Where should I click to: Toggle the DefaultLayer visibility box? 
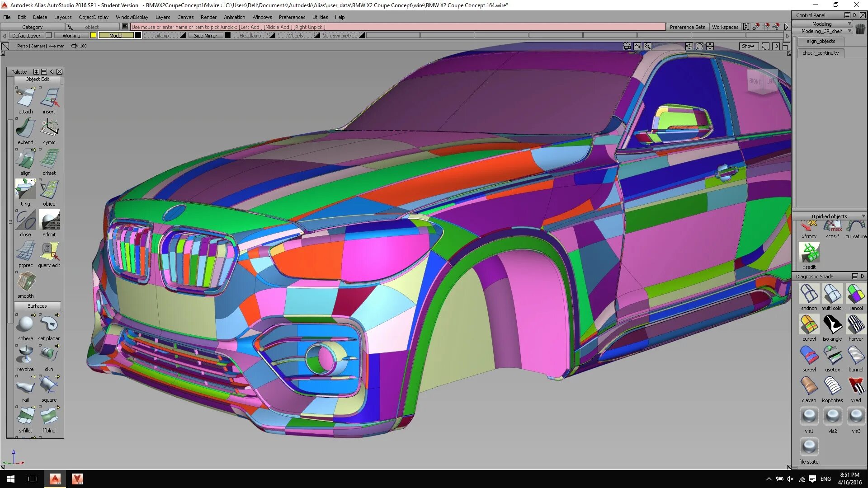(x=49, y=35)
